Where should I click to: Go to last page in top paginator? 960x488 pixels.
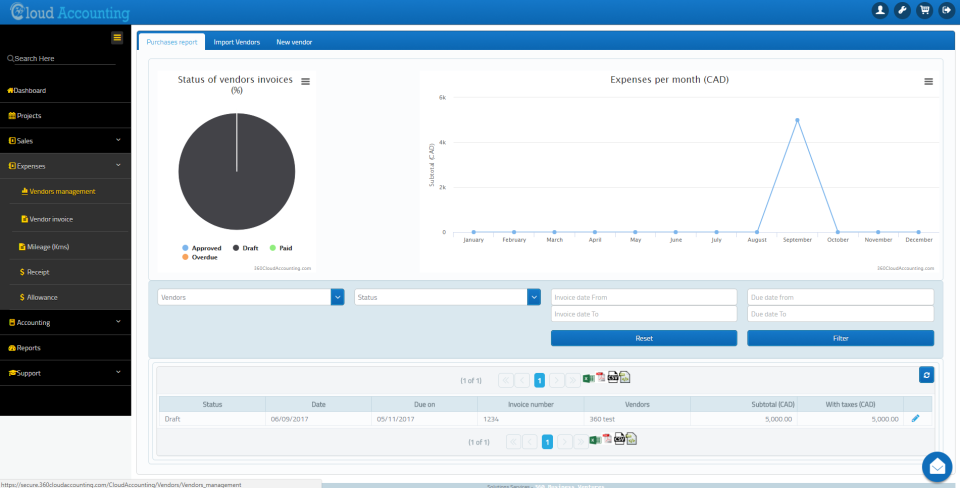click(573, 380)
